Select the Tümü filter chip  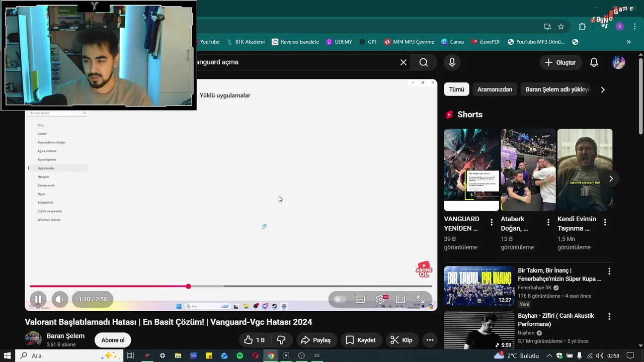(x=456, y=89)
